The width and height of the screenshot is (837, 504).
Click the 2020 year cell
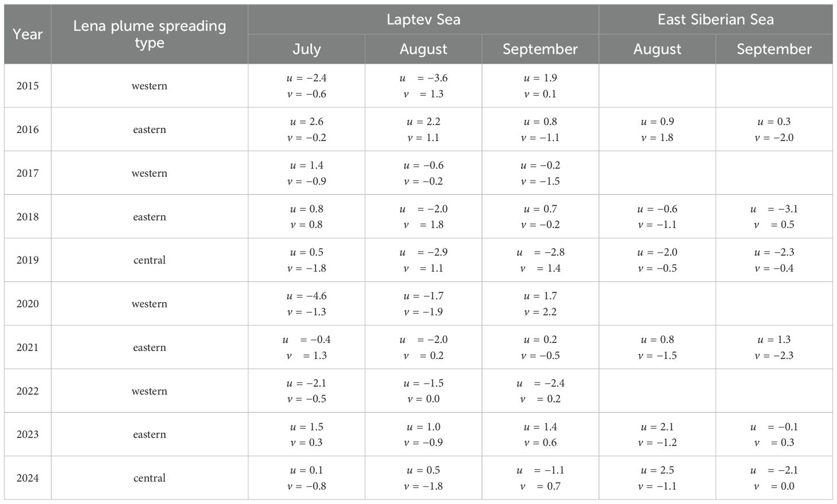(x=28, y=304)
